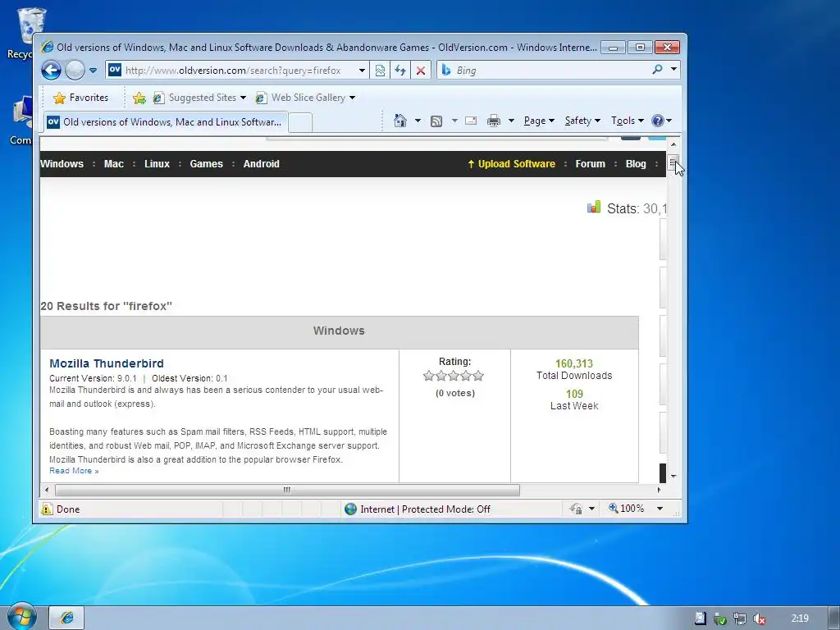Open the Forum link

click(x=591, y=164)
